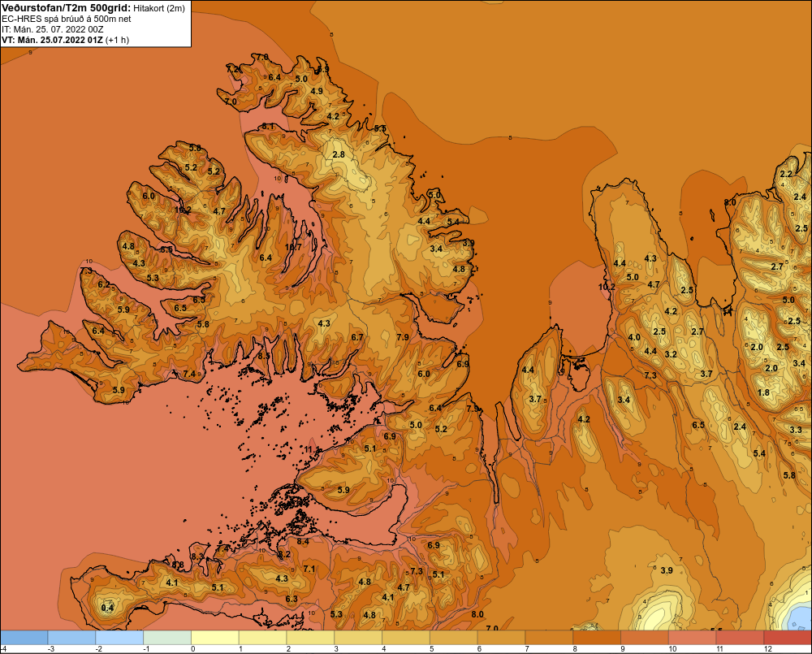Click the 4.9 temperature value on the map
This screenshot has width=812, height=654.
(x=317, y=91)
